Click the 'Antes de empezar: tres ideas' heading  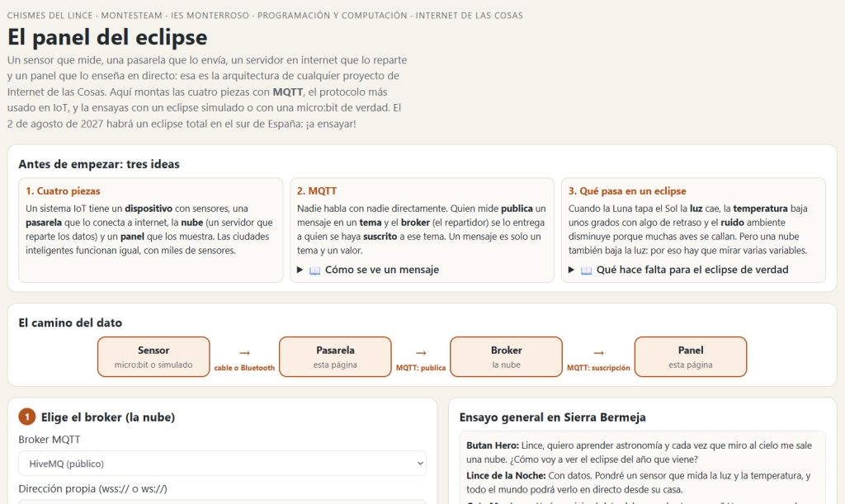[99, 164]
